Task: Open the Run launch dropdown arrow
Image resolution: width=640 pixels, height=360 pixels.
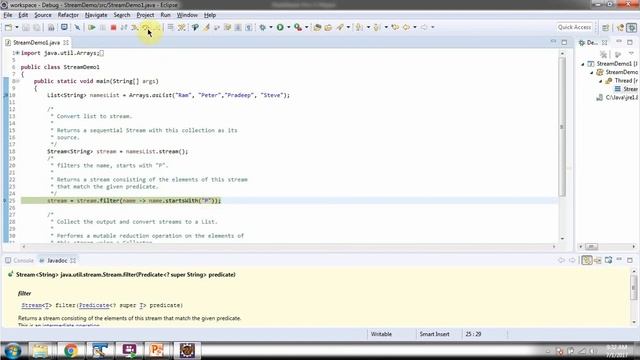Action: [x=289, y=27]
